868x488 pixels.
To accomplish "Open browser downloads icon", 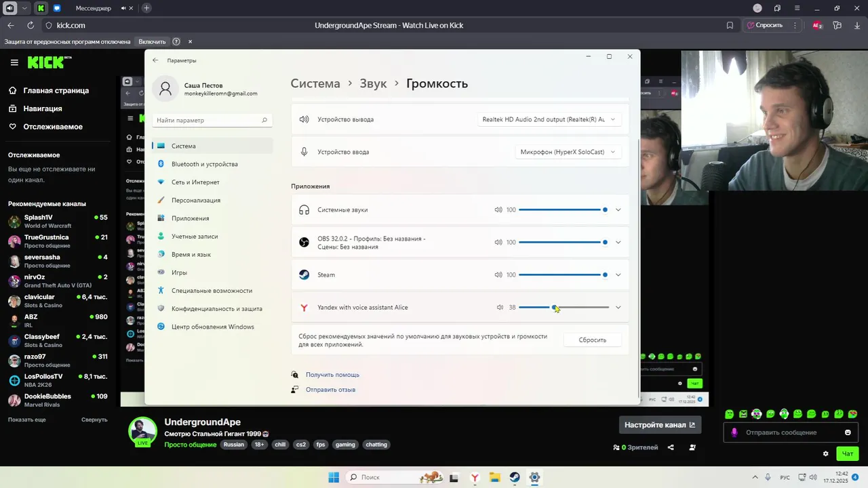I will click(857, 25).
